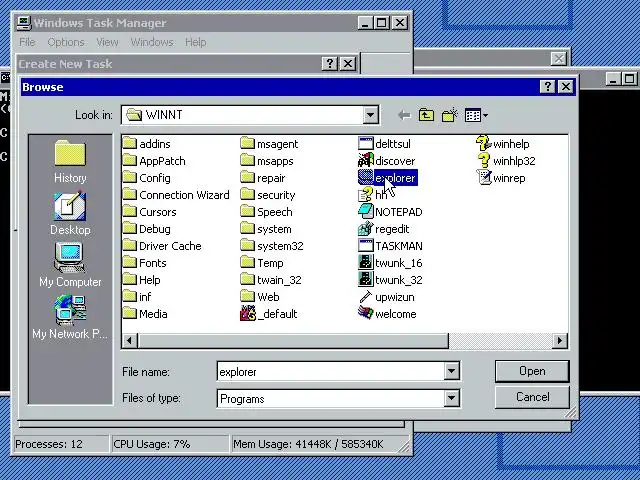
Task: Select the regedit program
Action: click(384, 229)
